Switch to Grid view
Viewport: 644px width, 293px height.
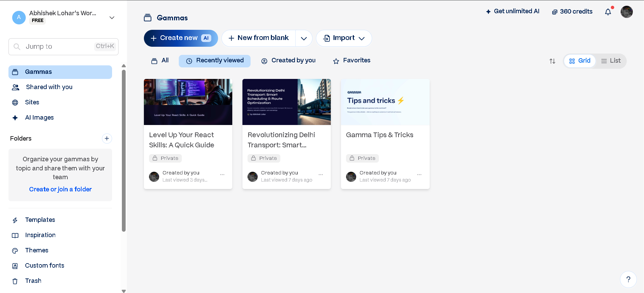(x=580, y=61)
